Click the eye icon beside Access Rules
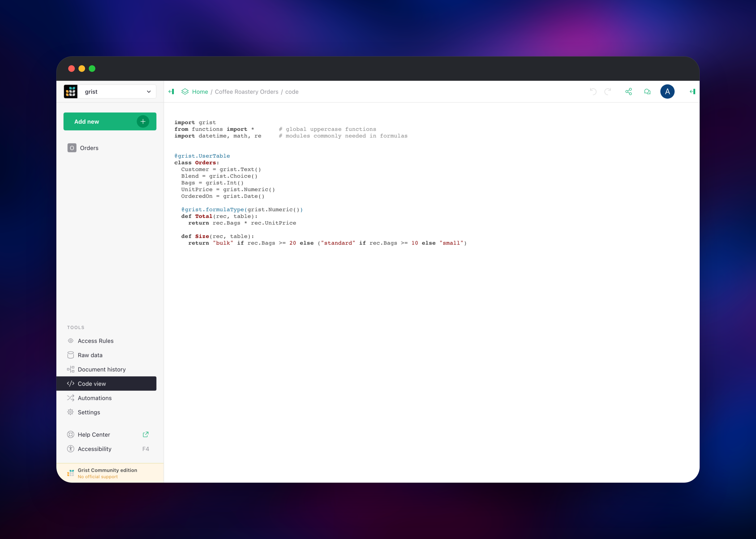This screenshot has width=756, height=539. point(70,341)
